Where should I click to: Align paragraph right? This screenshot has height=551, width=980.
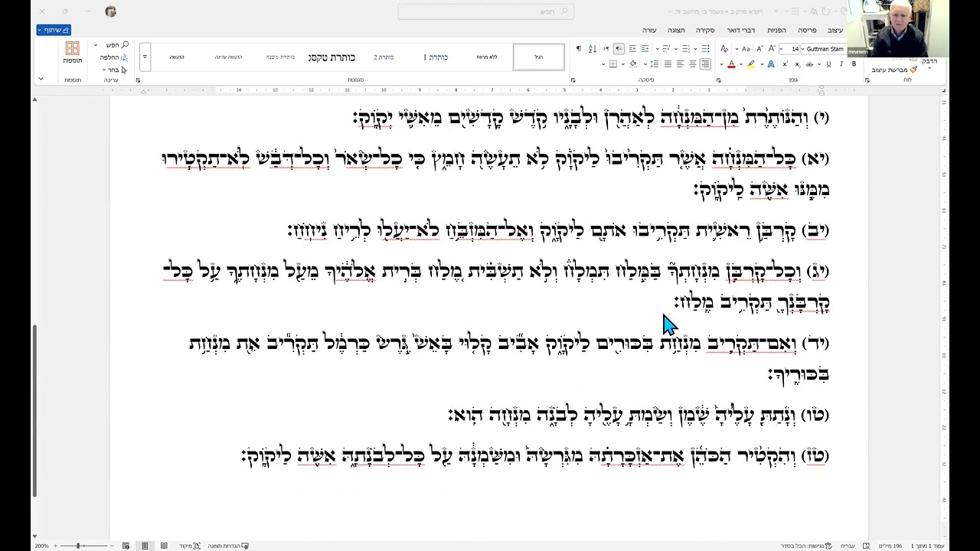pyautogui.click(x=705, y=64)
